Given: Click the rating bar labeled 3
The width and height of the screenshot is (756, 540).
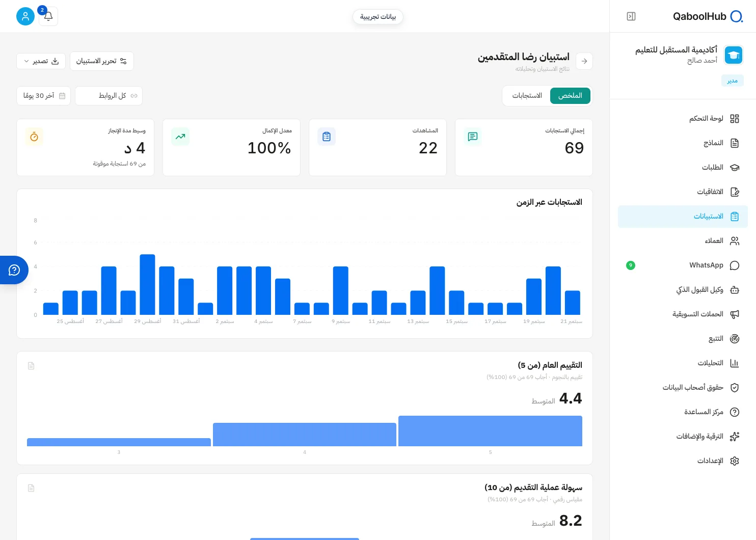Looking at the screenshot, I should [x=119, y=442].
